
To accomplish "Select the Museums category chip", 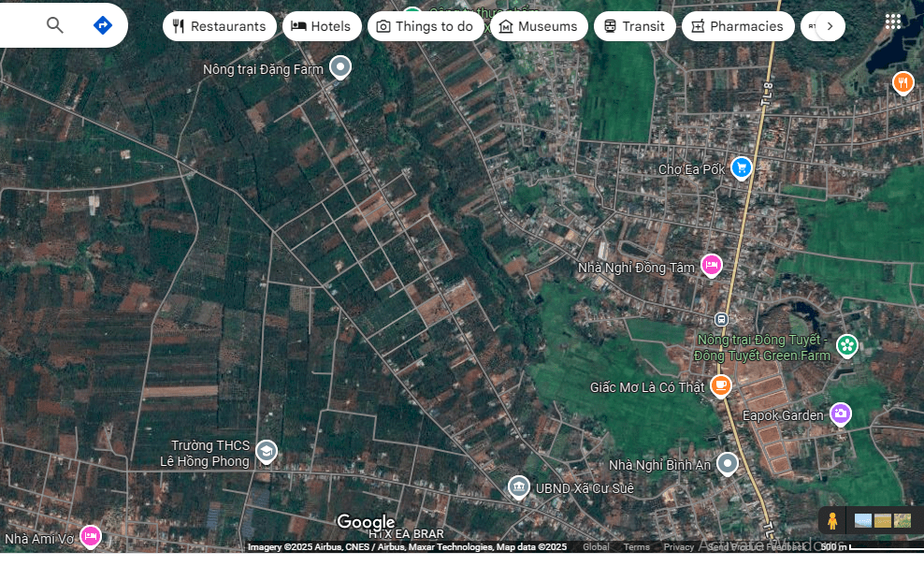I will (538, 26).
